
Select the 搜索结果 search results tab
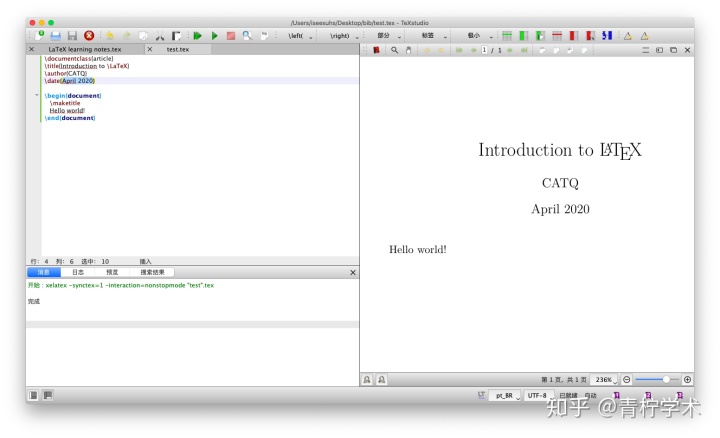point(152,272)
